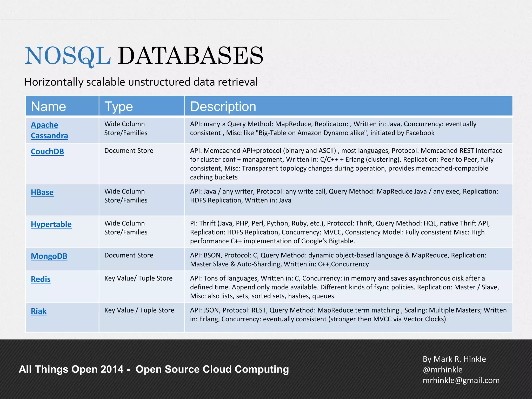Open the MongoDB hyperlink
This screenshot has height=399, width=532.
49,256
